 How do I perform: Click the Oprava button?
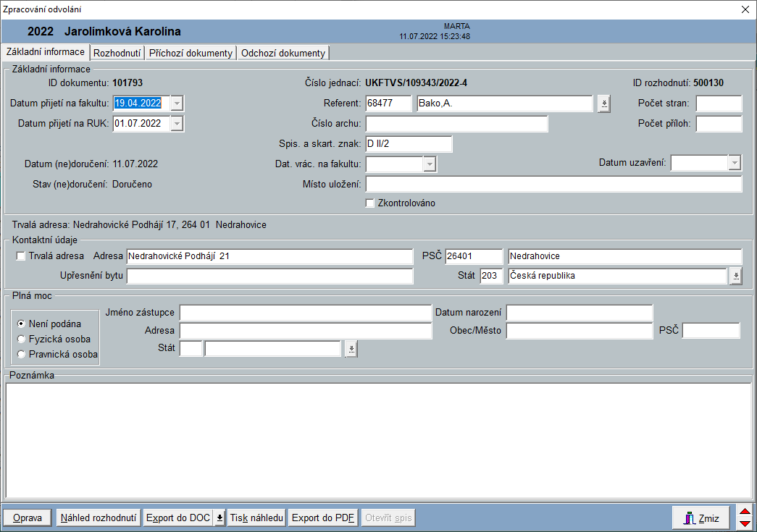point(28,518)
